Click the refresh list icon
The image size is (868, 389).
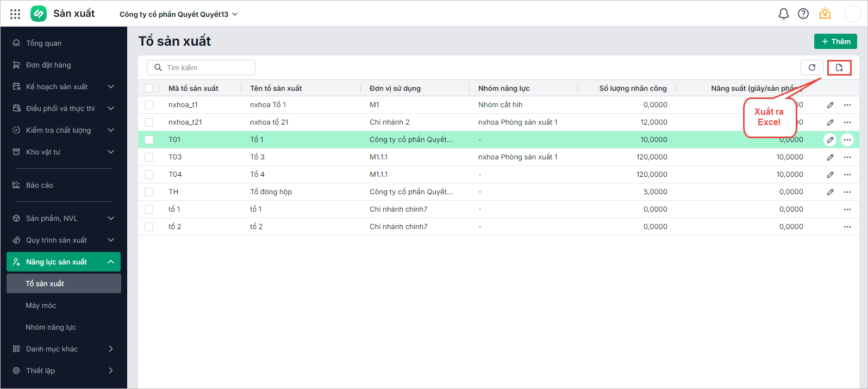coord(812,67)
